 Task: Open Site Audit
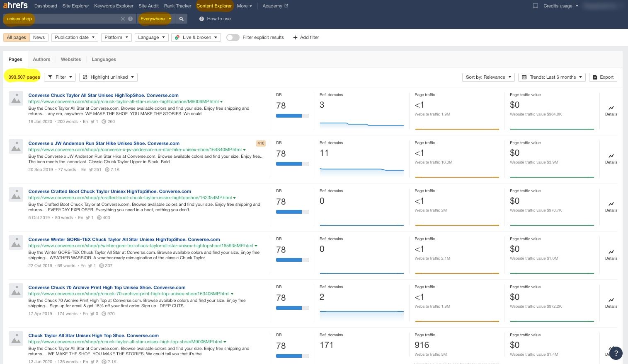pos(148,6)
